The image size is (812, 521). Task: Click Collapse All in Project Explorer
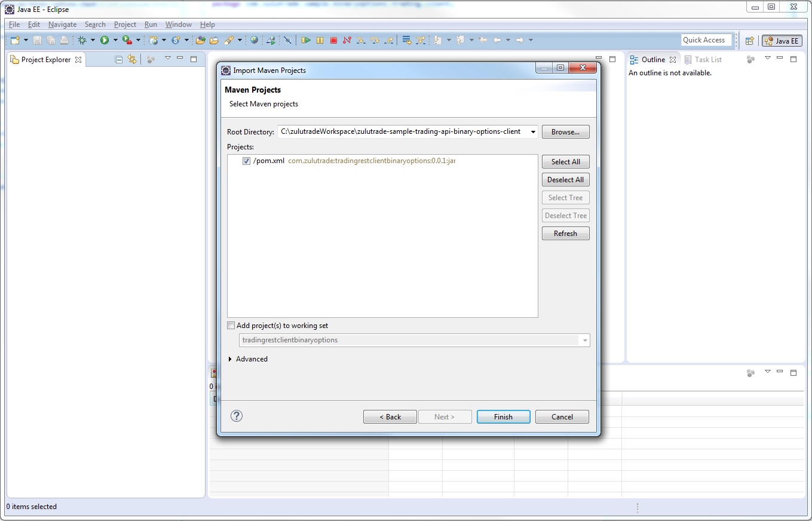(x=119, y=60)
